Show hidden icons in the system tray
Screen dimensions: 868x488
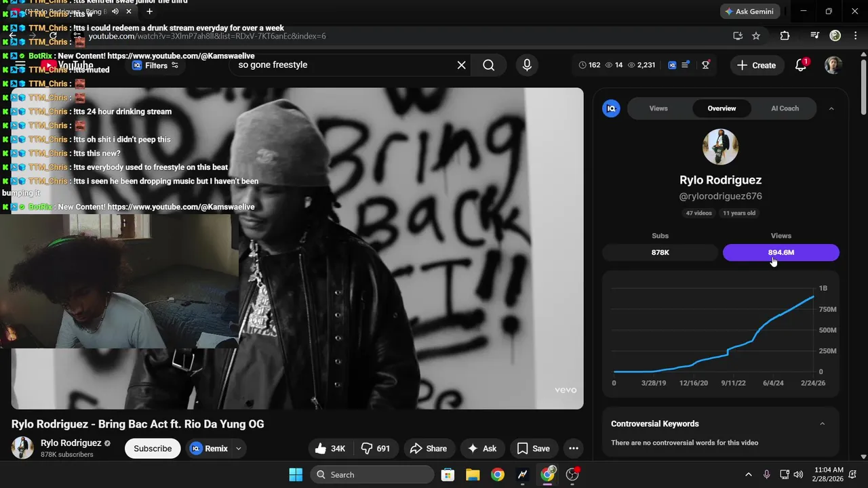tap(748, 474)
